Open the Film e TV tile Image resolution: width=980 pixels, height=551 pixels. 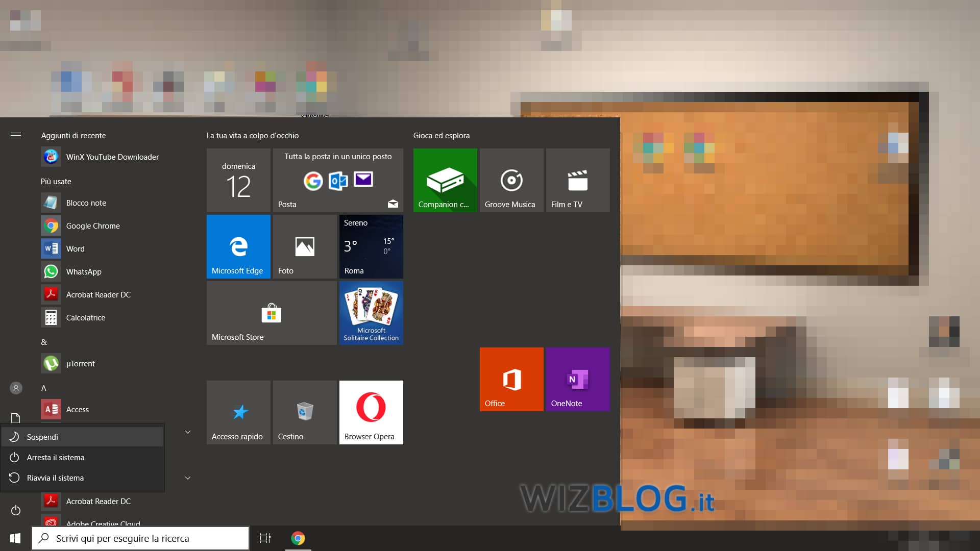(578, 180)
